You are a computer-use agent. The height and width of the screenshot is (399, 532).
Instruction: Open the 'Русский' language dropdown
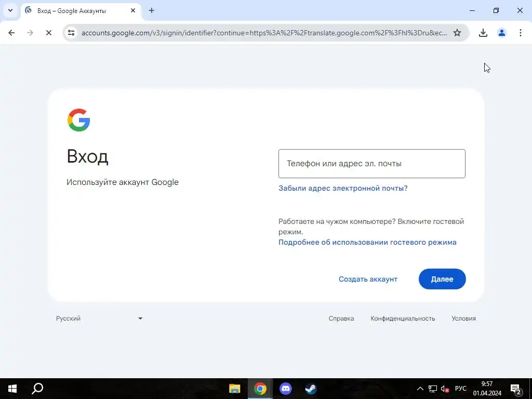pos(99,318)
